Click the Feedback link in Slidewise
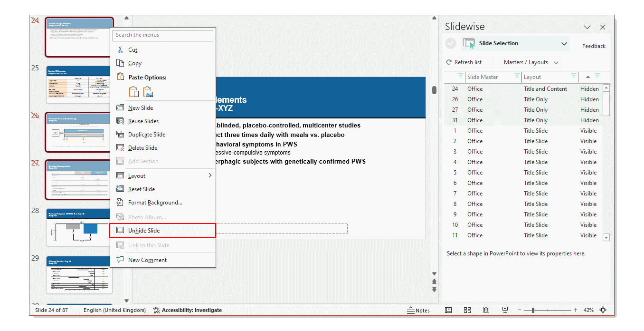Viewport: 644px width, 331px height. pos(594,46)
